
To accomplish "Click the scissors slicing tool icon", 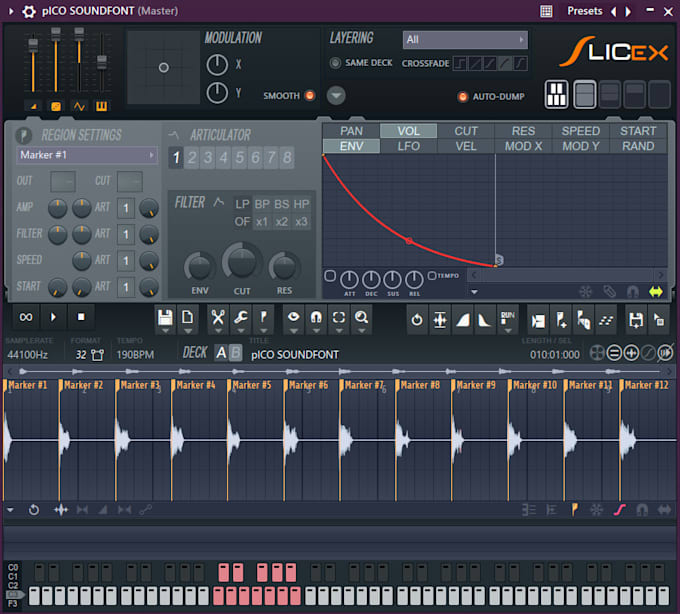I will [218, 317].
